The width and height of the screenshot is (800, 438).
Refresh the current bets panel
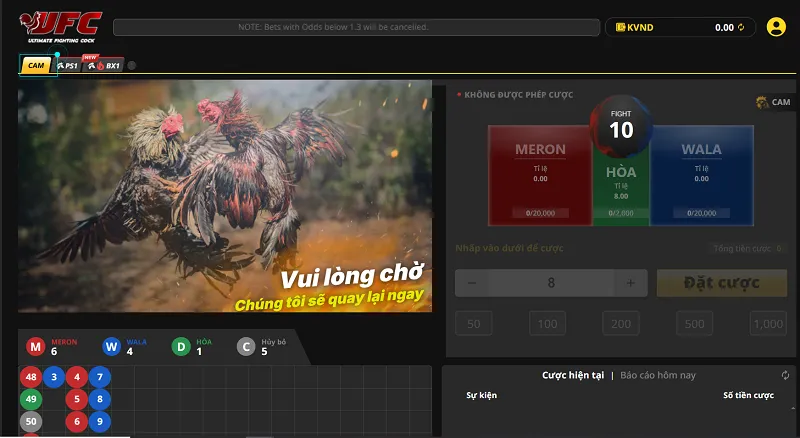(x=786, y=375)
